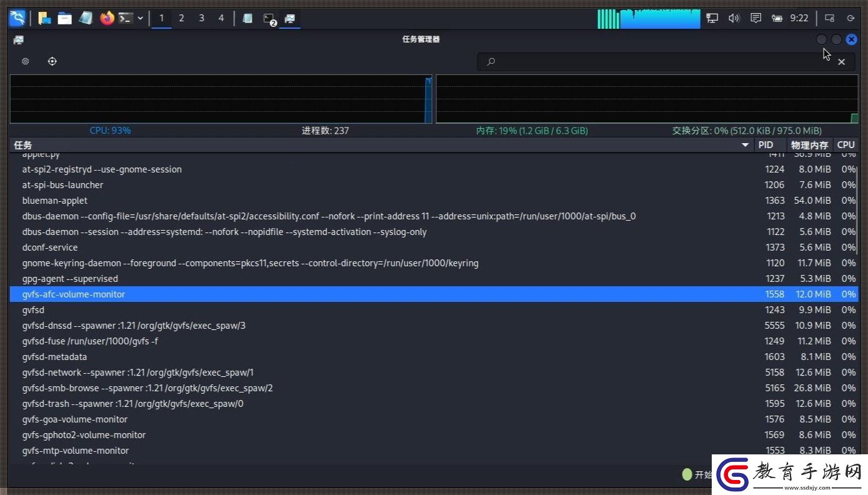Clear the search field with the X
The width and height of the screenshot is (868, 495).
(x=842, y=62)
